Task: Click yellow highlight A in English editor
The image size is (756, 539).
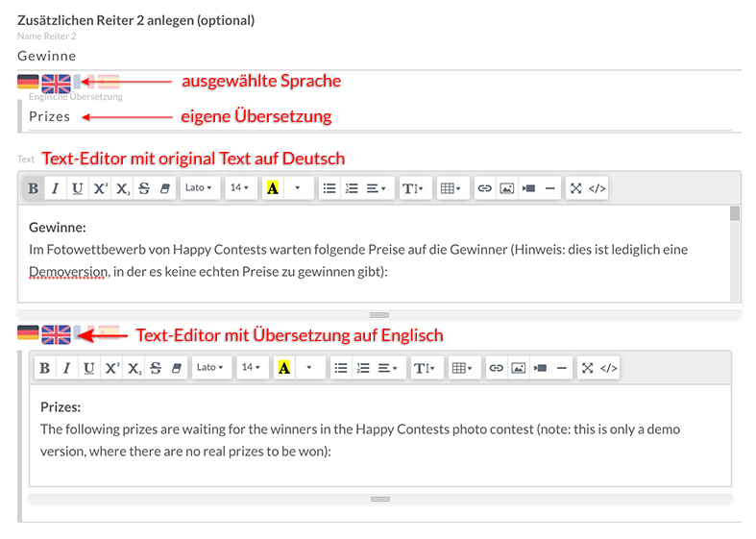Action: [x=284, y=368]
